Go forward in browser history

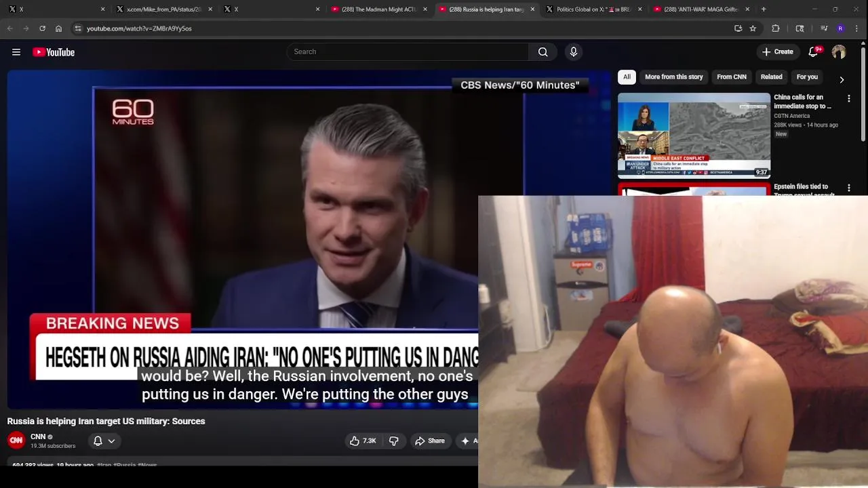point(26,28)
